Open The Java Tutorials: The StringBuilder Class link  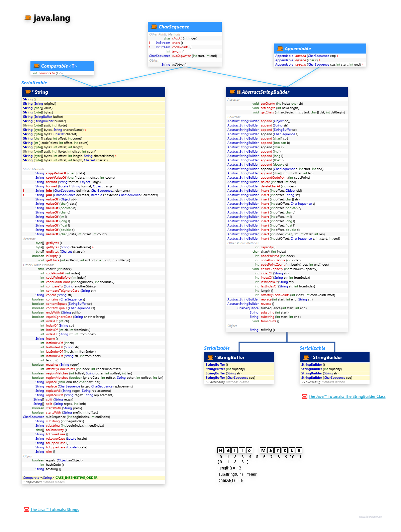click(x=347, y=396)
